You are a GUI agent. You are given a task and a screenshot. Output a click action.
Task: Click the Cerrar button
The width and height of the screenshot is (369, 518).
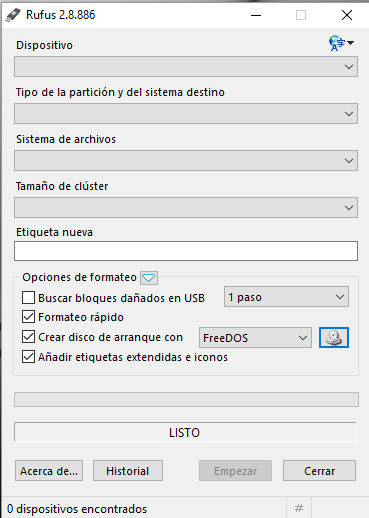(x=319, y=471)
